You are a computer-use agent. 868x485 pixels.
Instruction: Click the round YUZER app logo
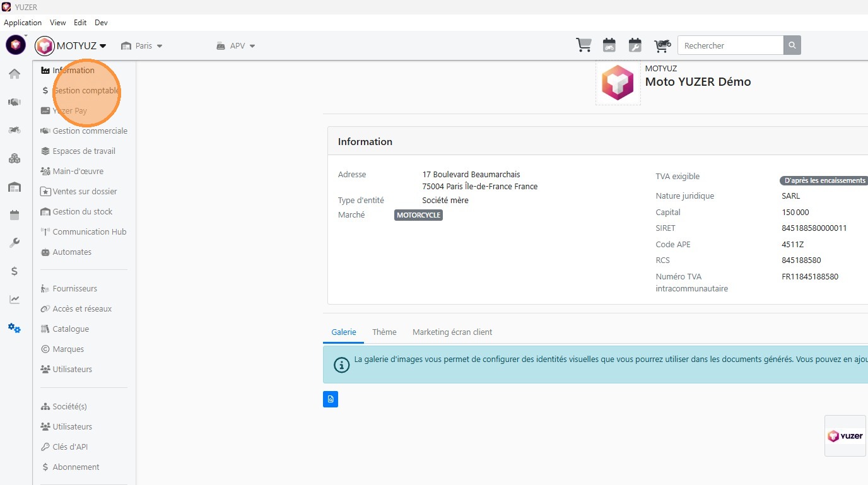(16, 45)
